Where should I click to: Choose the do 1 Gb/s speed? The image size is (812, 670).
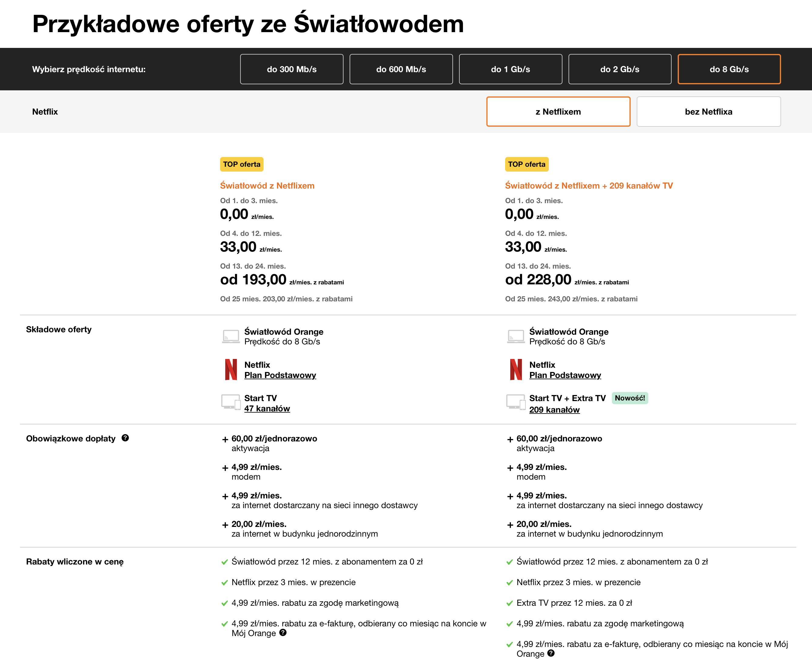pyautogui.click(x=511, y=69)
